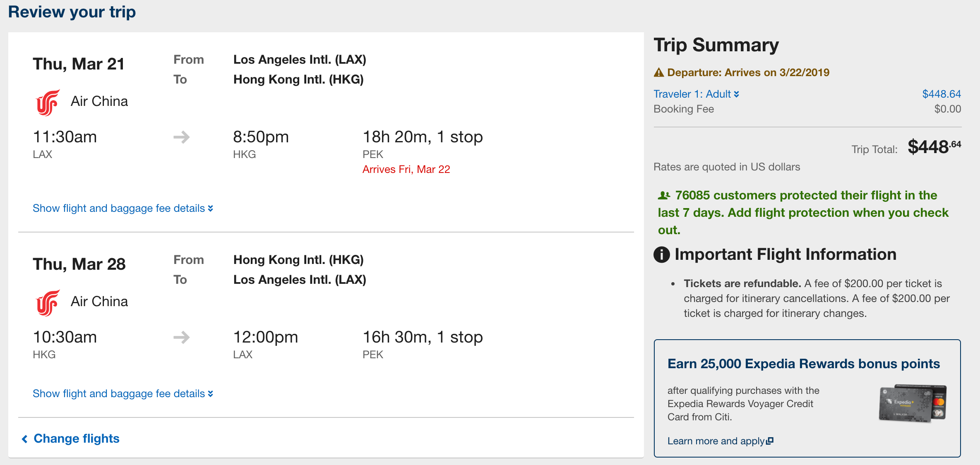Click the departure warning triangle icon
980x465 pixels.
(658, 73)
